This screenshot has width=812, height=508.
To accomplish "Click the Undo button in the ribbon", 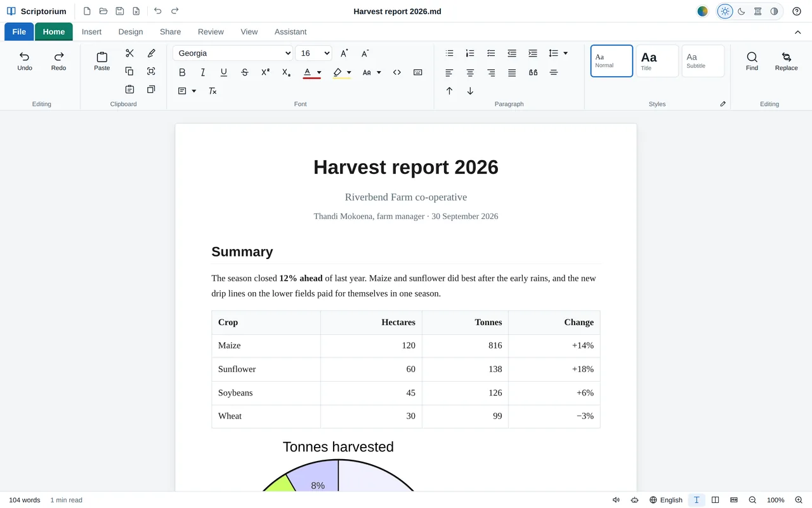I will (x=25, y=61).
